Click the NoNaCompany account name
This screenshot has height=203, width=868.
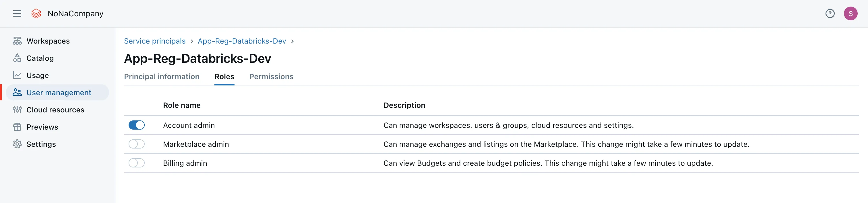point(75,13)
